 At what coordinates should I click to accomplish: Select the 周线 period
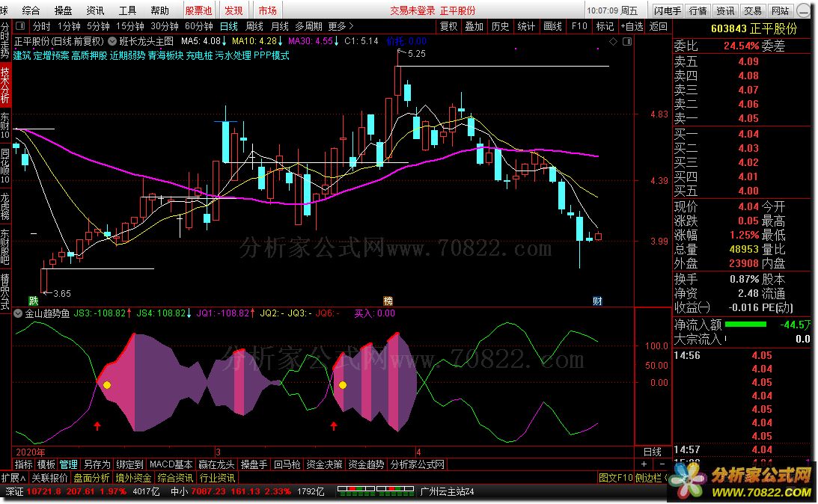[254, 26]
